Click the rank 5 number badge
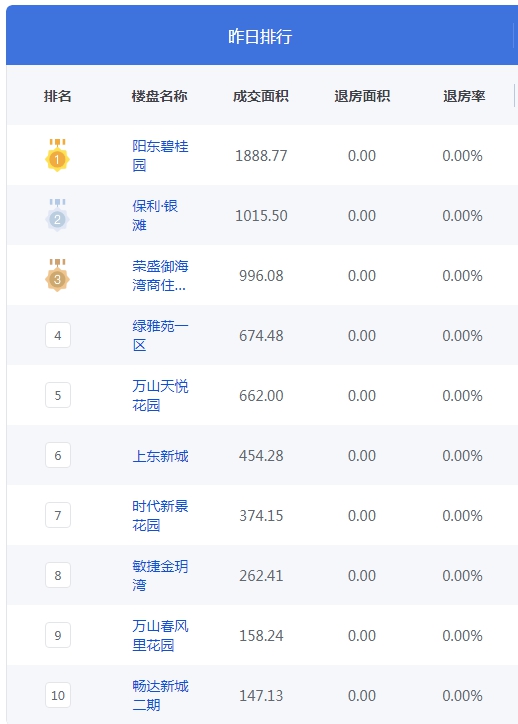Image resolution: width=518 pixels, height=724 pixels. coord(58,395)
